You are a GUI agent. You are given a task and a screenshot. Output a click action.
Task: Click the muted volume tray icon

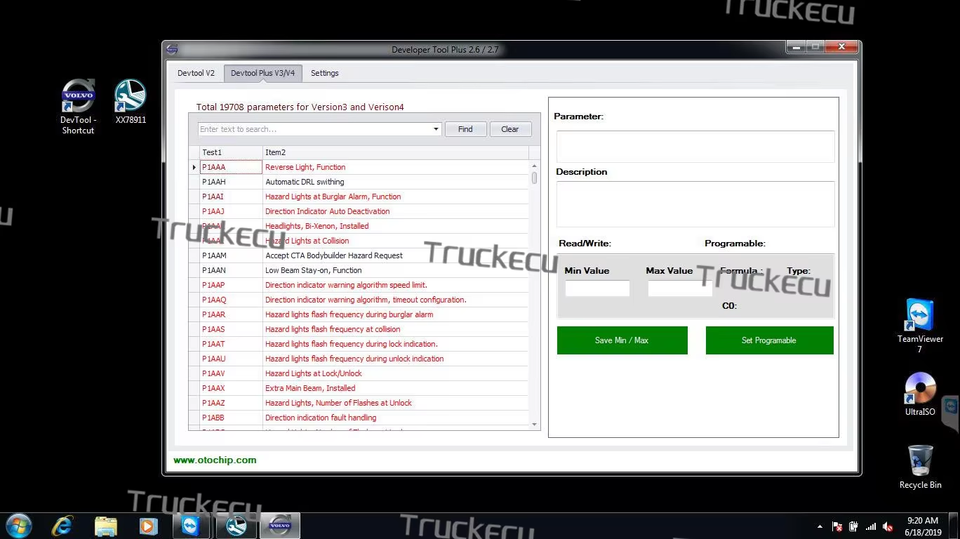(x=888, y=526)
